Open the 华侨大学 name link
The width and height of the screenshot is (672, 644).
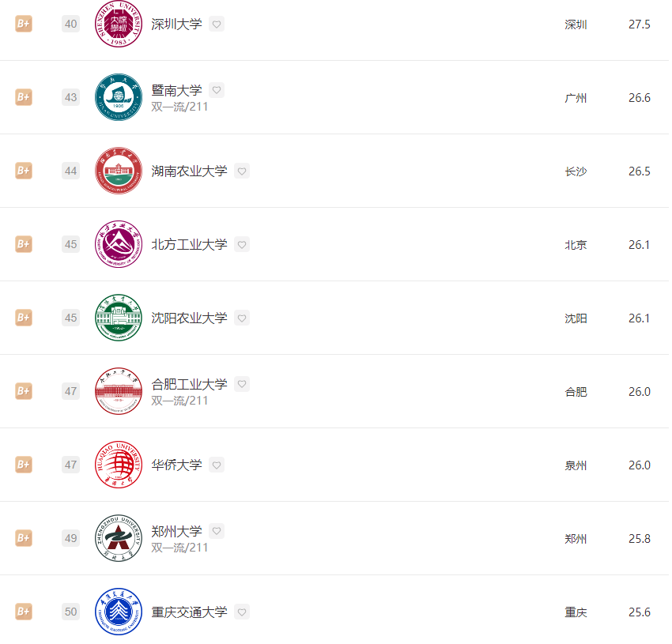click(176, 465)
